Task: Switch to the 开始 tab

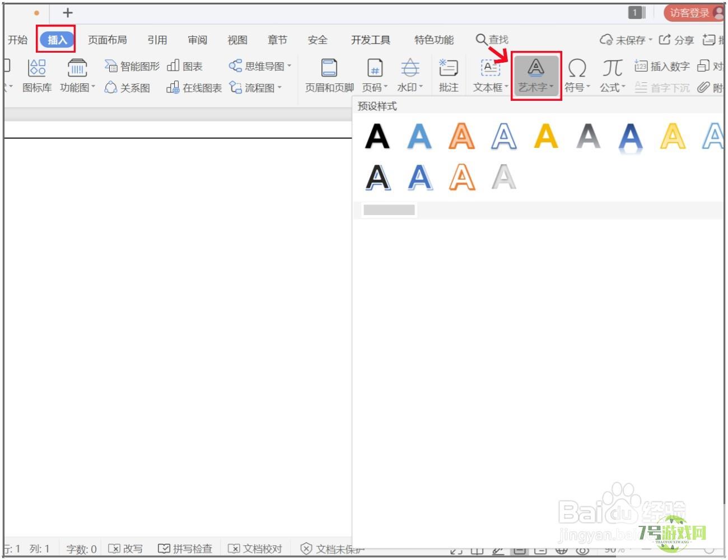Action: coord(17,40)
